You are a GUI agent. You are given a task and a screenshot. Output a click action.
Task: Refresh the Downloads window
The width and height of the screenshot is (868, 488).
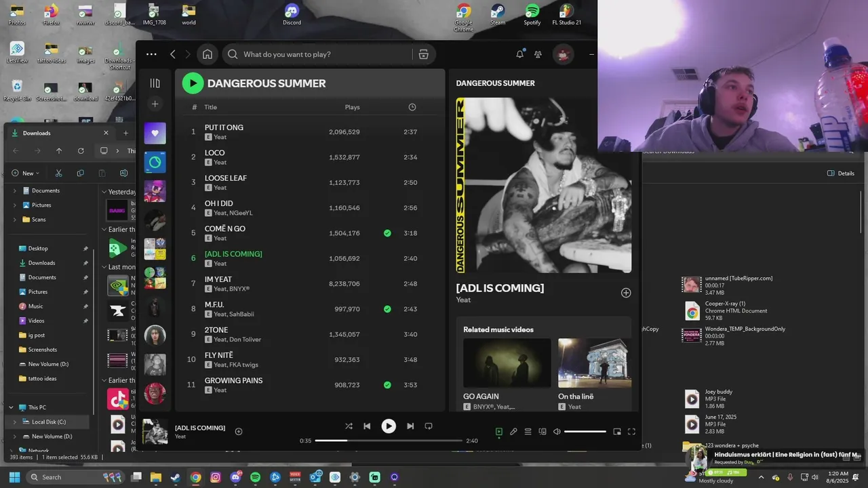click(81, 150)
